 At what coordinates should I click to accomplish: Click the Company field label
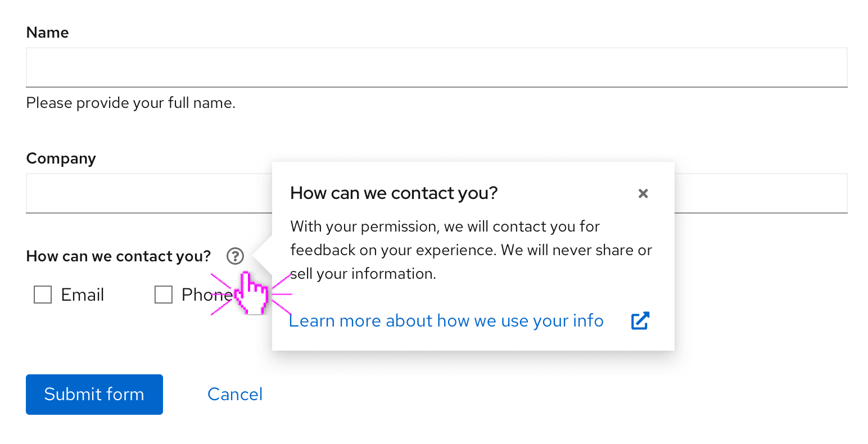pos(61,158)
